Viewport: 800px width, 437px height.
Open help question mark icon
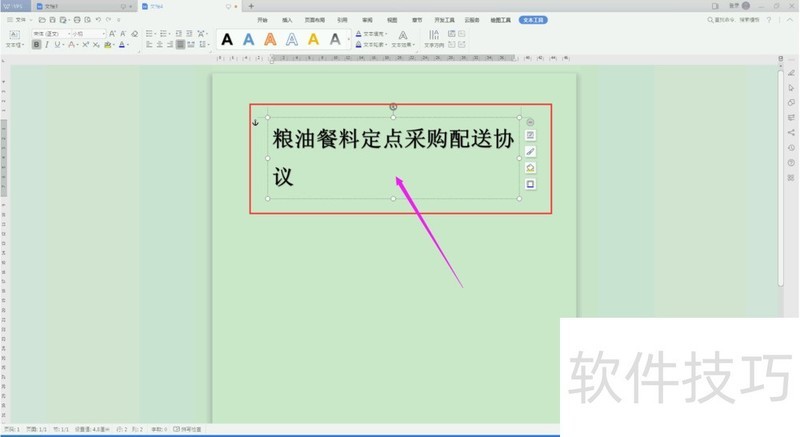(x=769, y=20)
